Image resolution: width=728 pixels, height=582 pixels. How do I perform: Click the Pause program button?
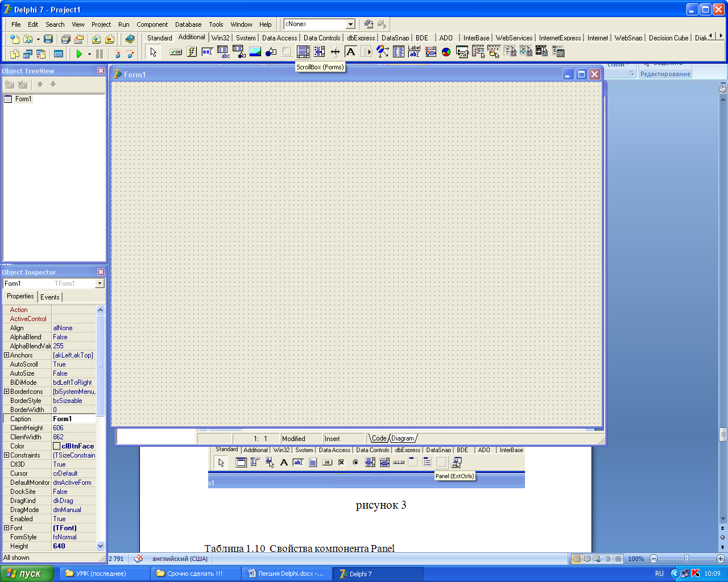[x=100, y=54]
